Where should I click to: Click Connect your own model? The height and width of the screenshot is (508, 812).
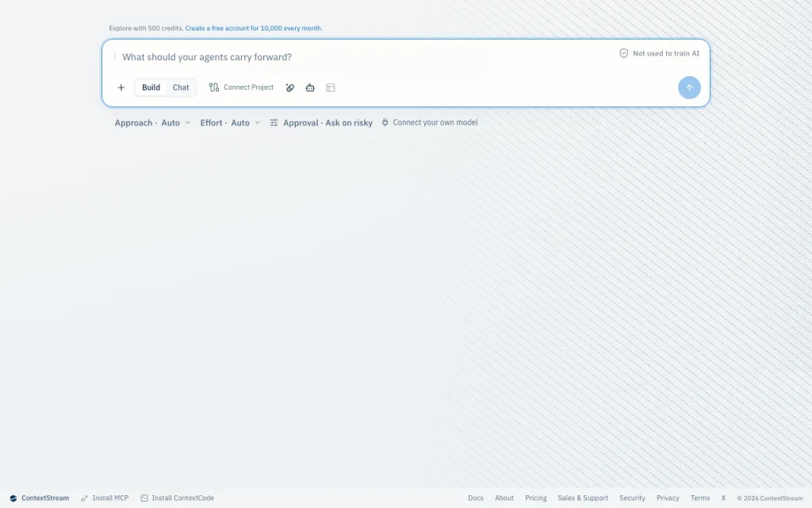click(x=430, y=123)
